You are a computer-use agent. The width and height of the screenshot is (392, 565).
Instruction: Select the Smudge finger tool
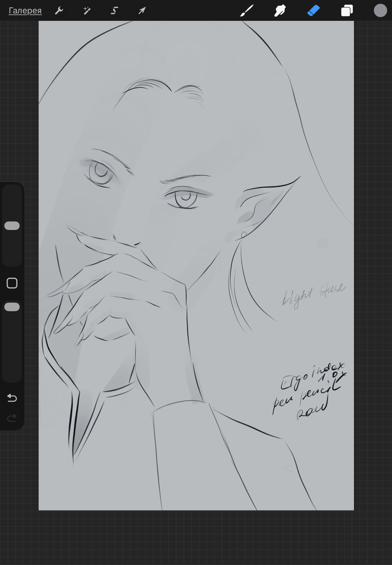coord(280,11)
